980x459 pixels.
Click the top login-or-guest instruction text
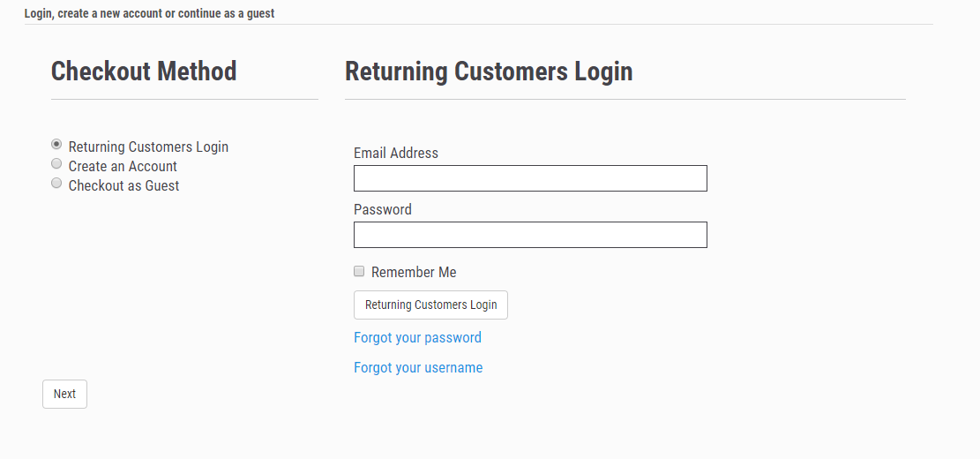(x=149, y=13)
